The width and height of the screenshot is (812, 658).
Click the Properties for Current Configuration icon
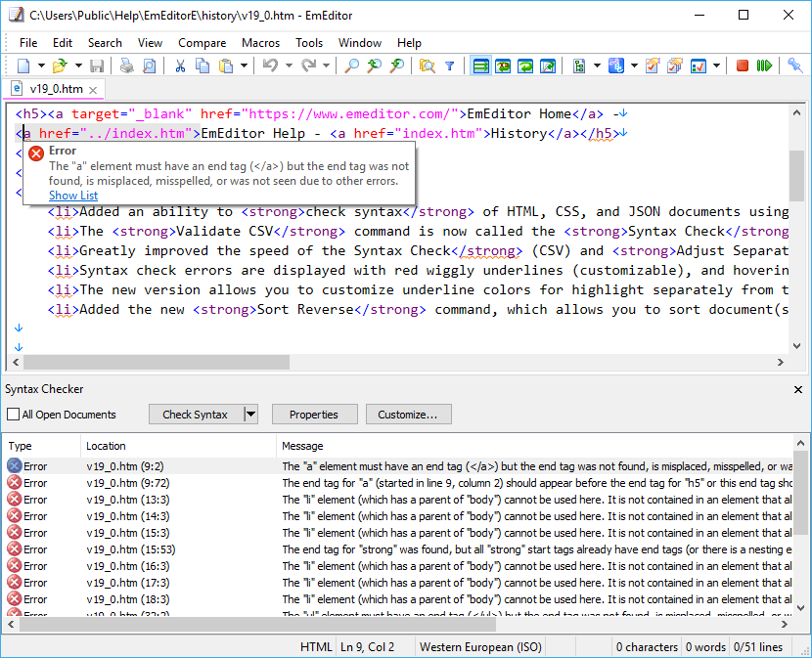pos(653,66)
